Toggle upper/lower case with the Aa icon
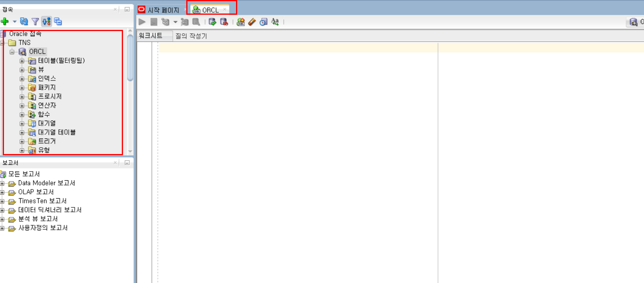The image size is (644, 283). 275,22
